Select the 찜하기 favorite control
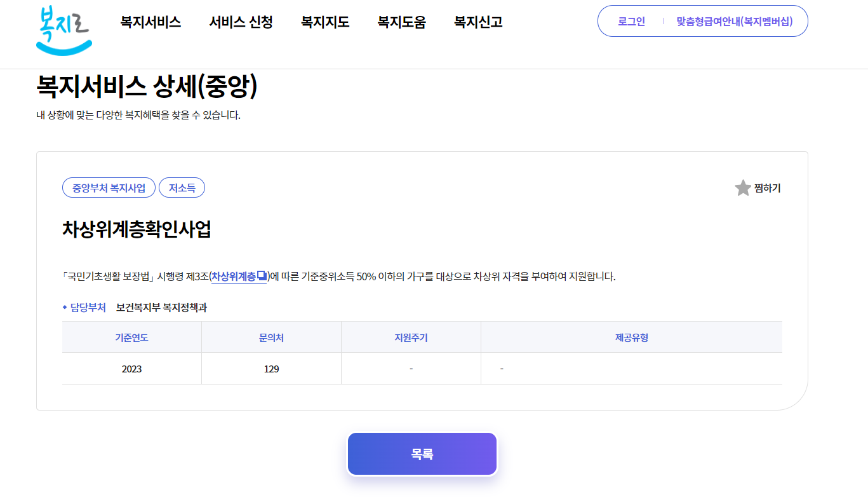 tap(767, 187)
